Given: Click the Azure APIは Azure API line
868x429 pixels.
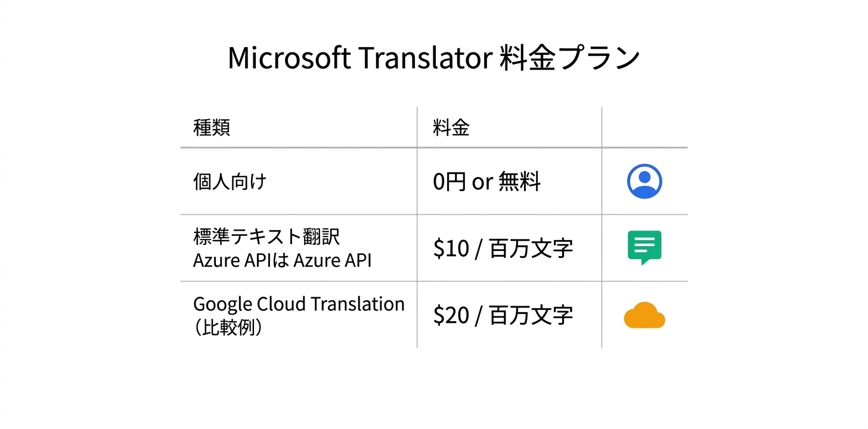Looking at the screenshot, I should [282, 260].
